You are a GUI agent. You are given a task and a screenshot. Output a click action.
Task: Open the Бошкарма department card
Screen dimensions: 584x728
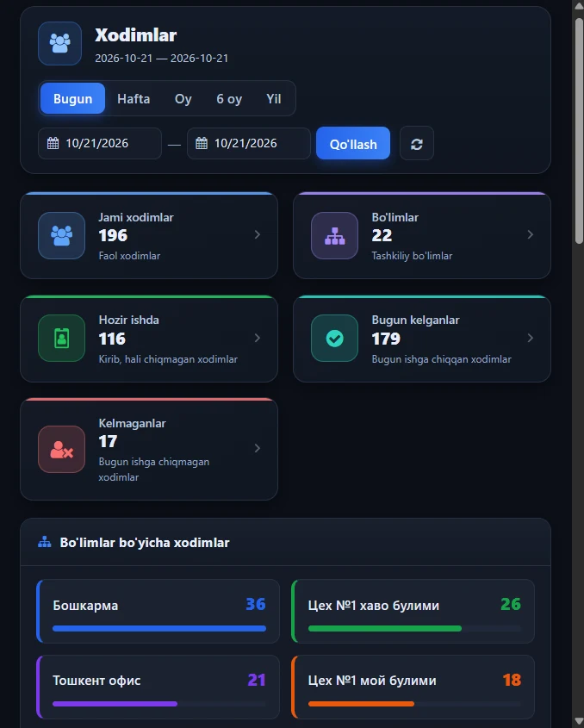158,611
